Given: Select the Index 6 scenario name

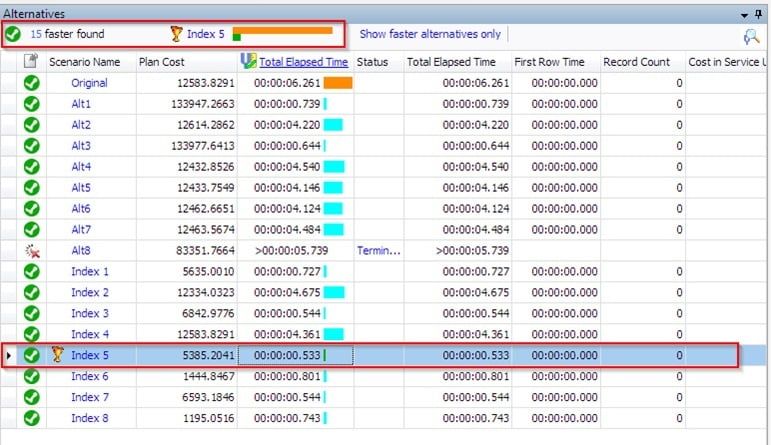Looking at the screenshot, I should coord(90,376).
